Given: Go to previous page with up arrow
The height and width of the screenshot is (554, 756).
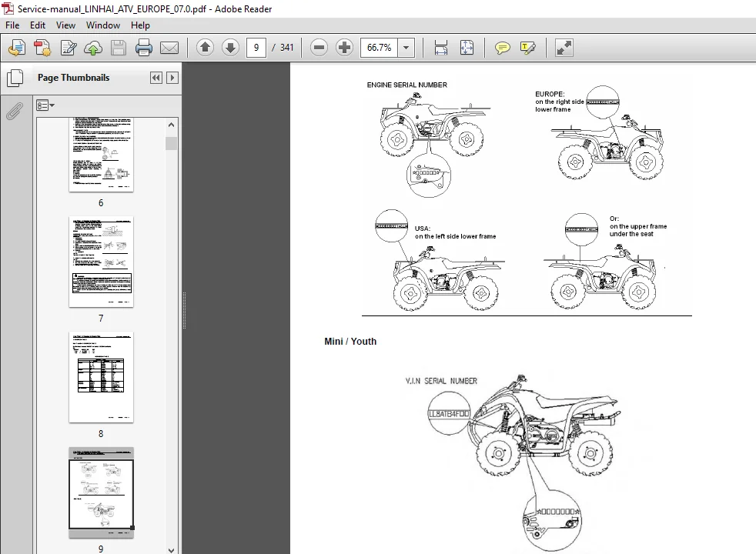Looking at the screenshot, I should 205,47.
